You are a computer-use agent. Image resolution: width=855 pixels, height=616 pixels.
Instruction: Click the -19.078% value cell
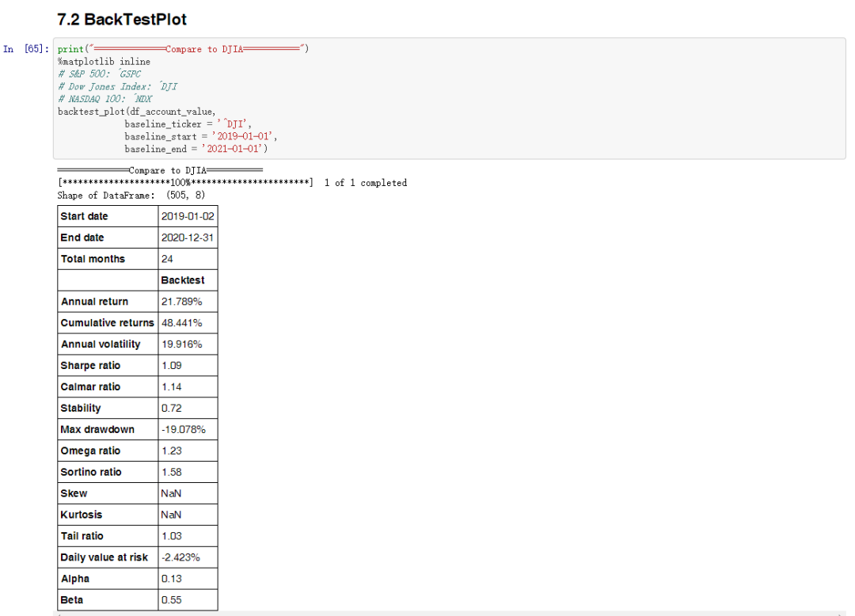[x=188, y=430]
